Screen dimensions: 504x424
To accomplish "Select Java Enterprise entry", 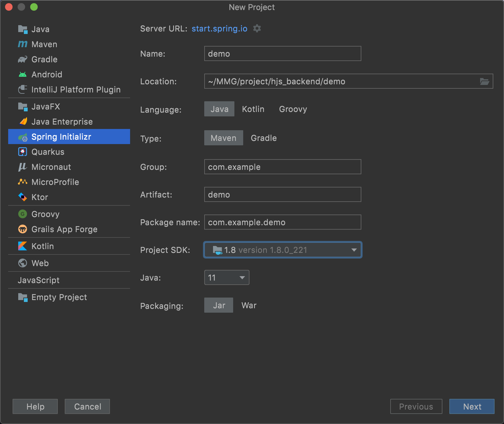I will click(69, 122).
